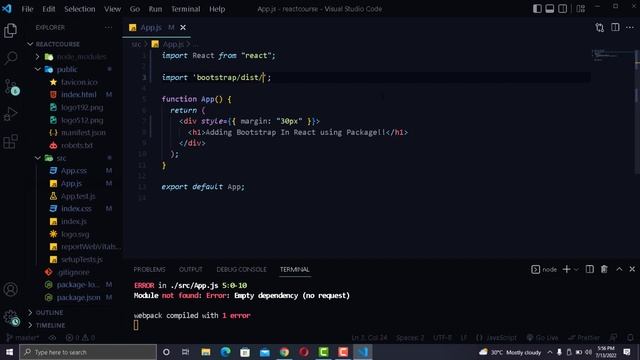The image size is (640, 360).
Task: Close the App.js editor tab
Action: pos(183,27)
